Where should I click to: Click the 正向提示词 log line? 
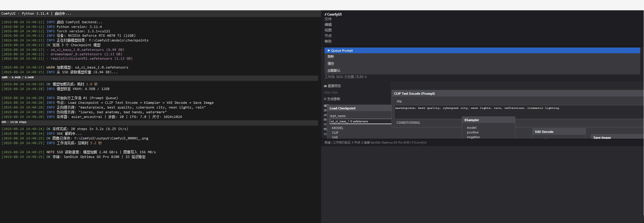103,107
